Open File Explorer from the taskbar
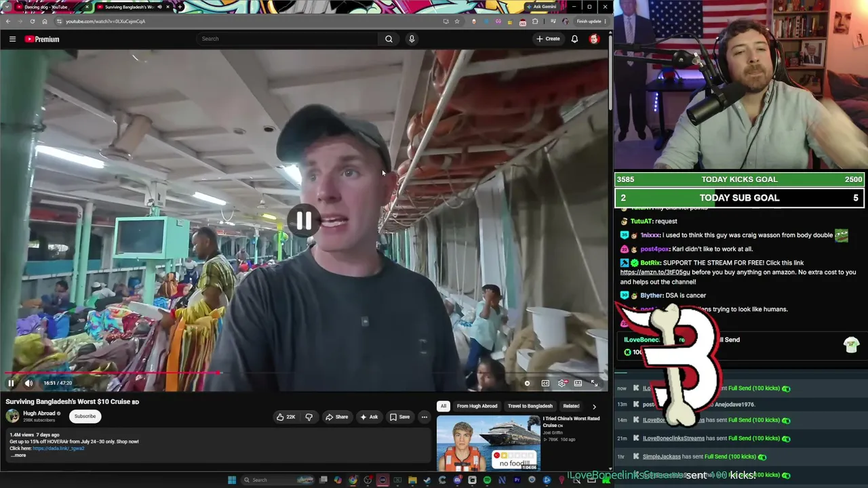Image resolution: width=868 pixels, height=488 pixels. 412,480
